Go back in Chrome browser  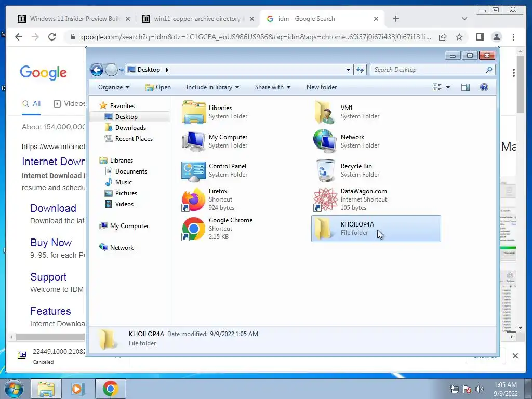19,37
